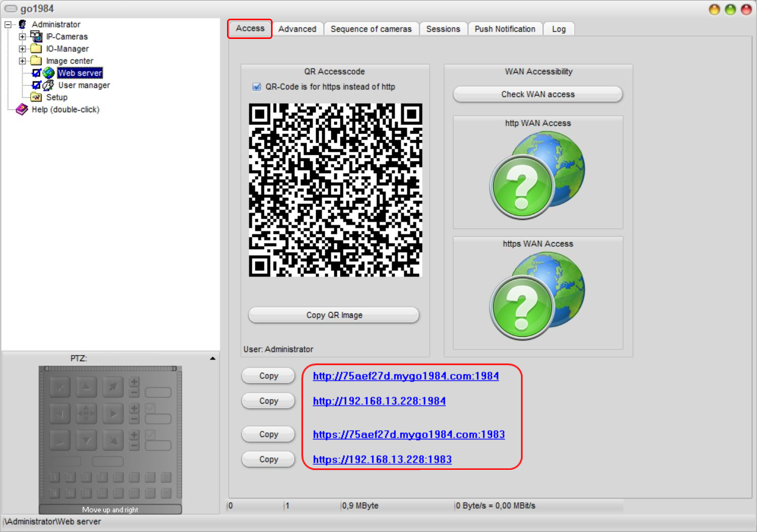
Task: Open the Log tab
Action: point(559,29)
